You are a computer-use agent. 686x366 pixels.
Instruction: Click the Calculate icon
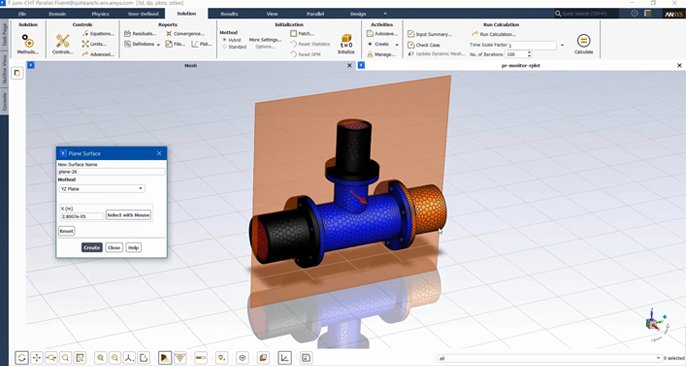point(583,41)
